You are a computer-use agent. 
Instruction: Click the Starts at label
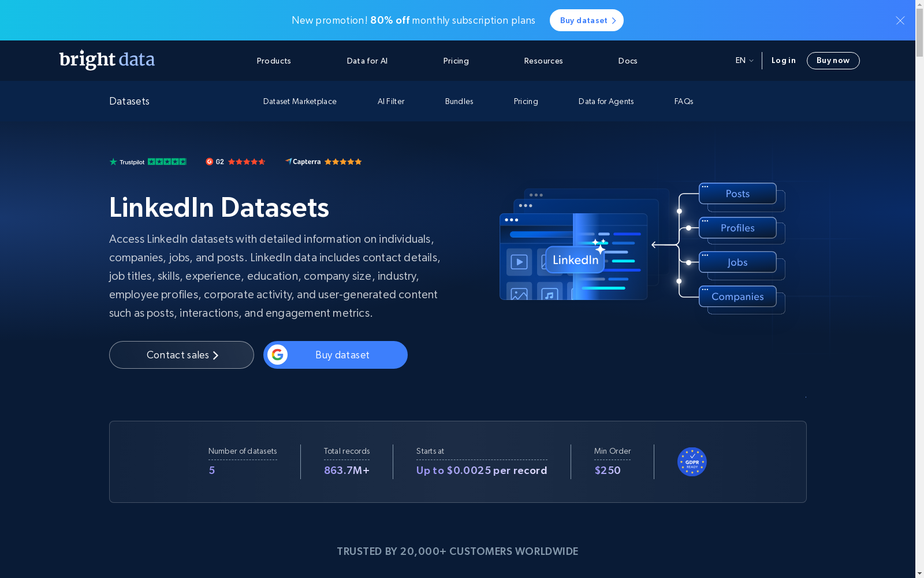(x=430, y=451)
